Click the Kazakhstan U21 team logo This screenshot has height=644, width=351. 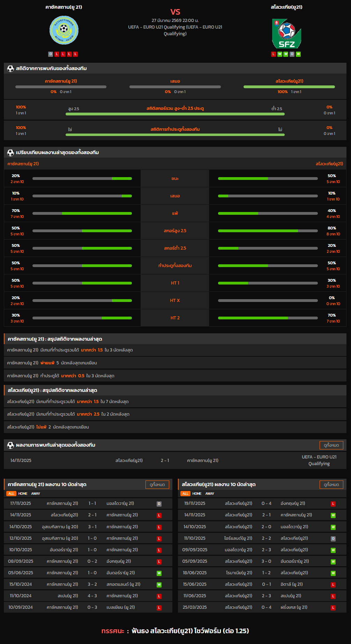point(64,30)
